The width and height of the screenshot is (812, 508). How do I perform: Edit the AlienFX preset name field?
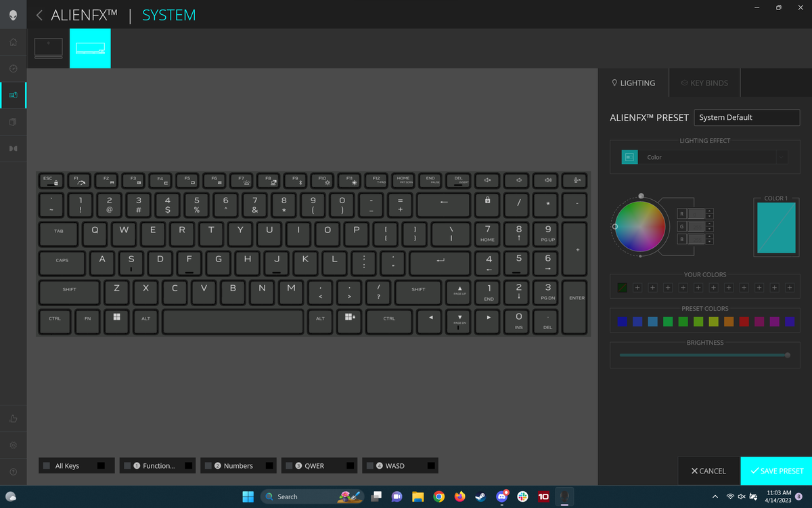[747, 117]
